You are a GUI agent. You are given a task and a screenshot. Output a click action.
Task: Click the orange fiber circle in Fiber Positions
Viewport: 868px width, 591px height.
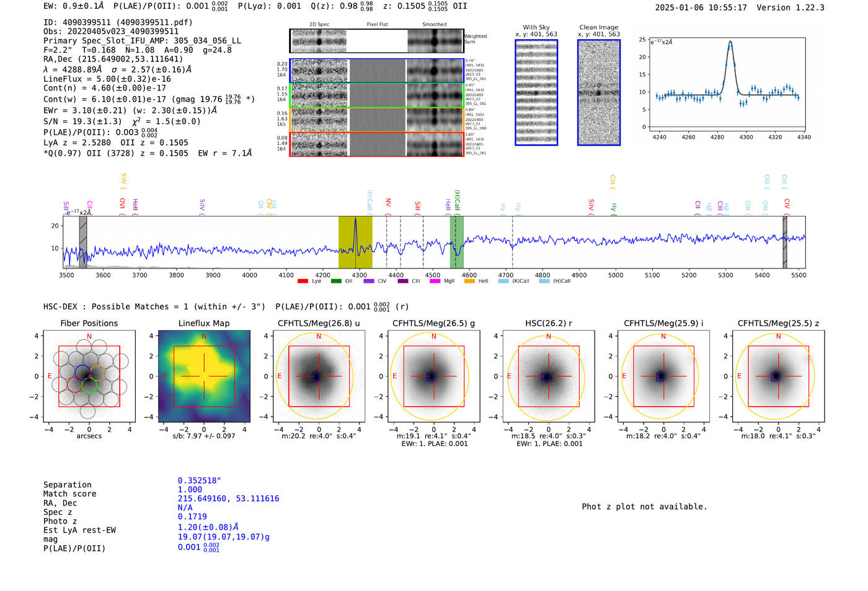[97, 373]
